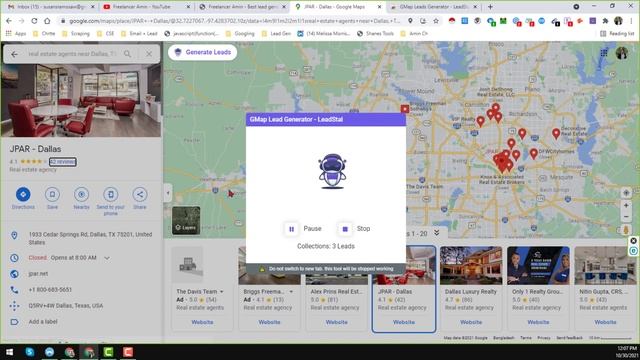This screenshot has width=640, height=360.
Task: Click Send to your phone icon
Action: 111,194
